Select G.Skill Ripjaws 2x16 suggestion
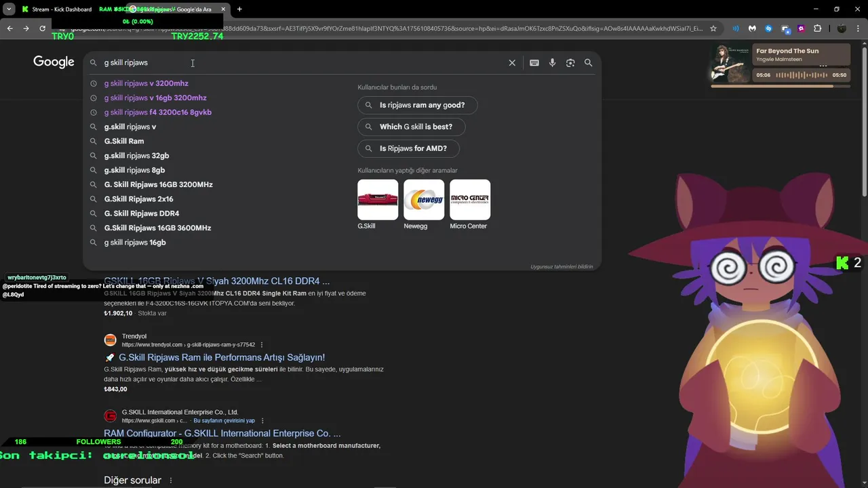The width and height of the screenshot is (868, 488). [138, 199]
